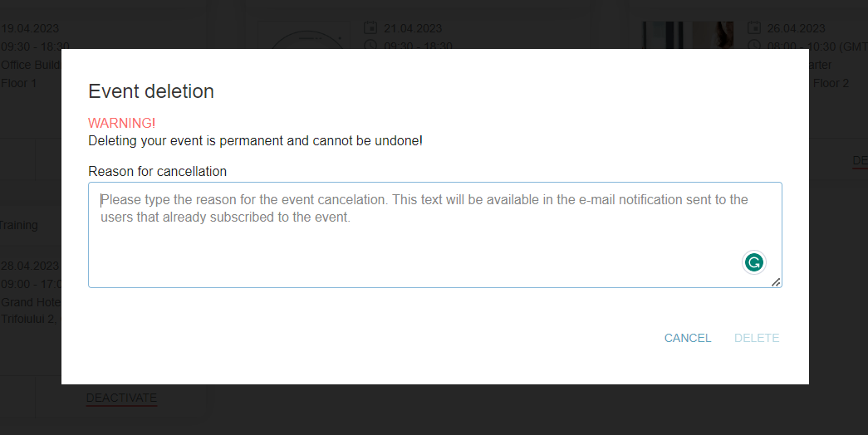
Task: Click the Training event text at left
Action: click(x=18, y=224)
